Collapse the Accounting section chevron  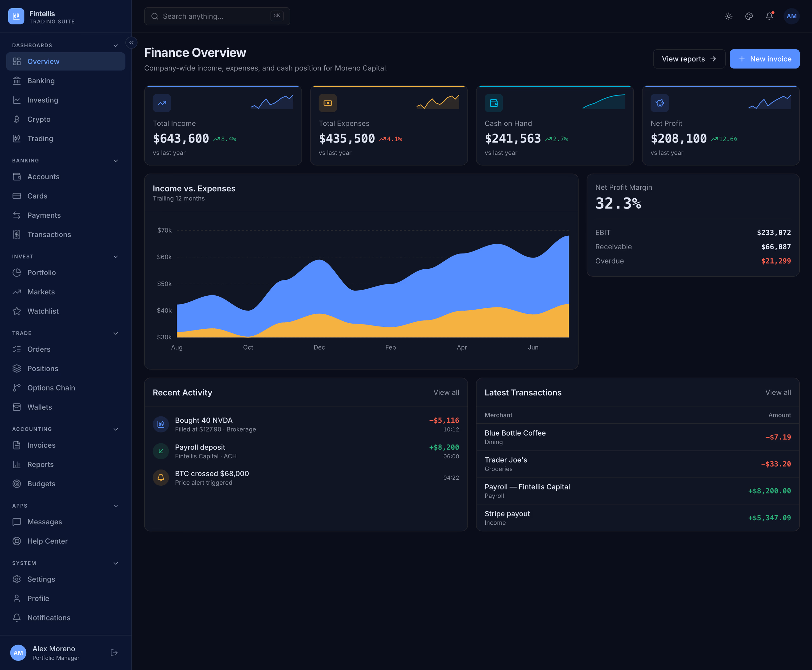[x=116, y=429]
